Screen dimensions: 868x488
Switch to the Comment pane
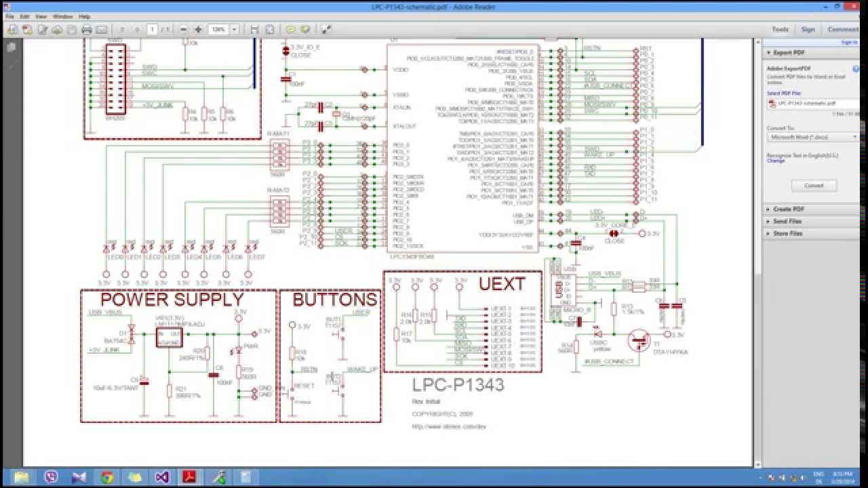843,30
